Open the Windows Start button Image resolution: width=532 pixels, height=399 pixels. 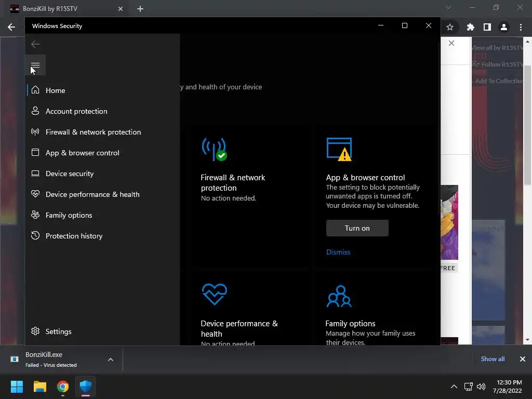(x=17, y=387)
